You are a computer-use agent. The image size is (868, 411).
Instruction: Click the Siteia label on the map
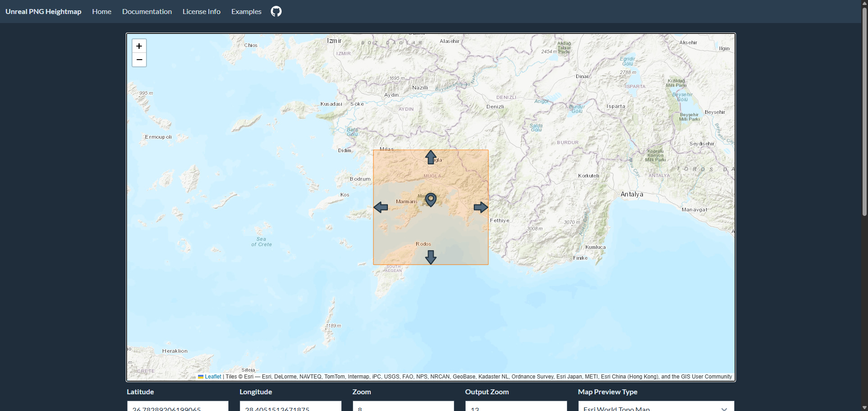[248, 370]
